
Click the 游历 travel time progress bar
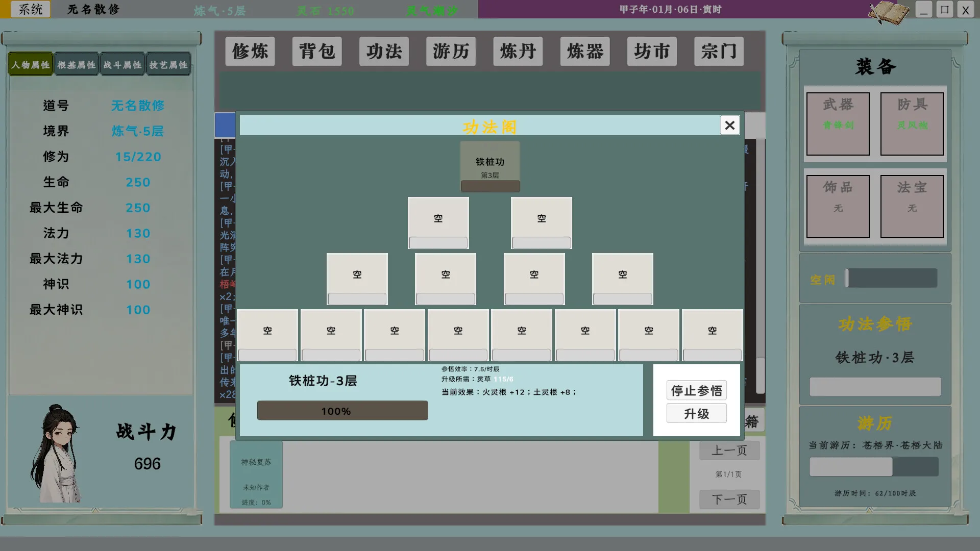coord(874,467)
